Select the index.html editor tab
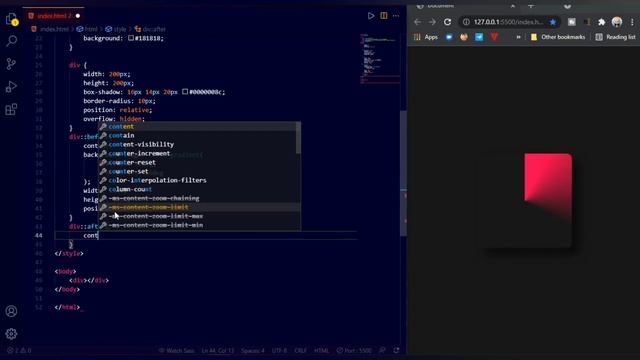Screen dimensions: 640x360 (54, 16)
